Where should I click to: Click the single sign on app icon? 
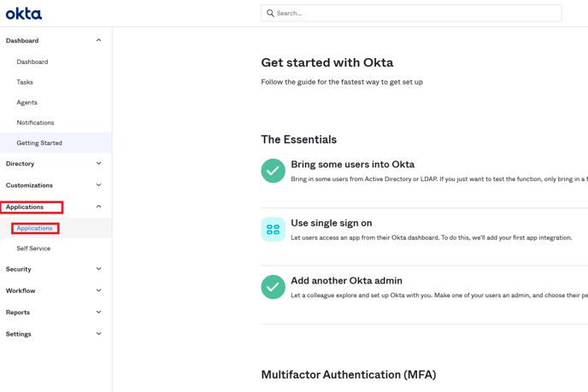273,229
